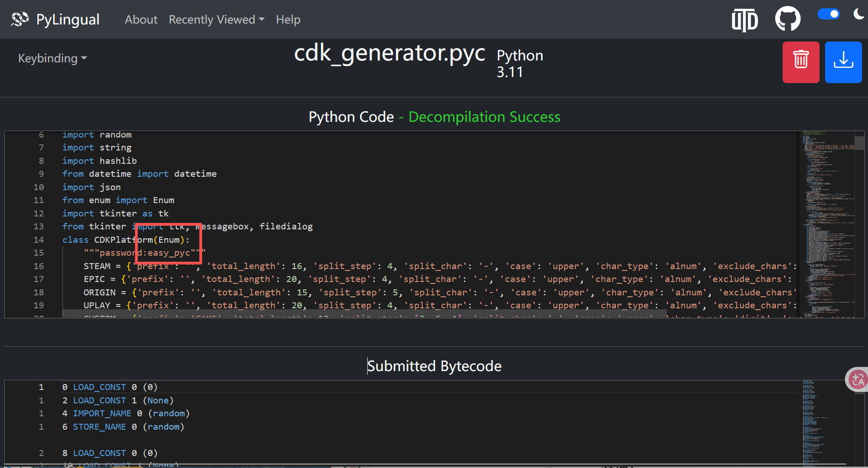Click line number 14 in gutter

pos(39,240)
